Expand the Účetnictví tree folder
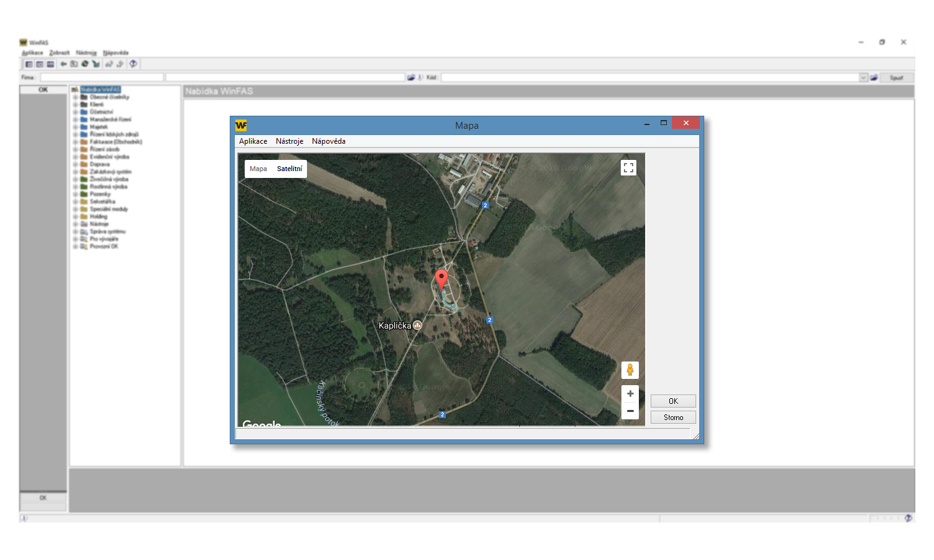 [75, 112]
